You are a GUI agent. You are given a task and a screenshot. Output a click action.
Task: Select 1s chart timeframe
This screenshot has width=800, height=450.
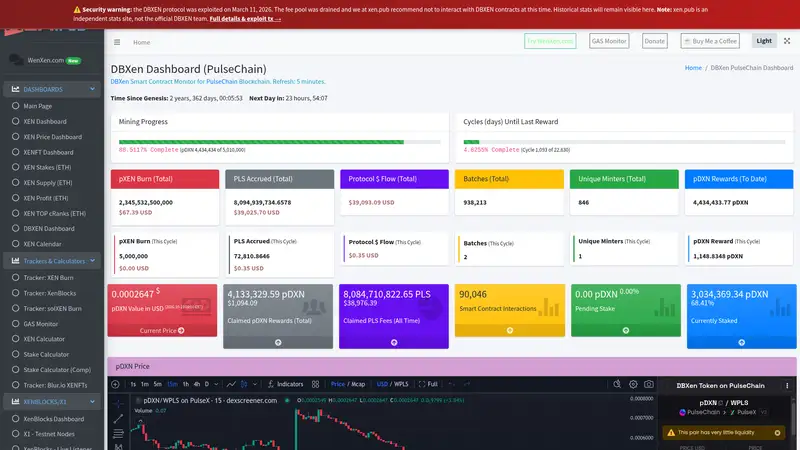coord(133,384)
